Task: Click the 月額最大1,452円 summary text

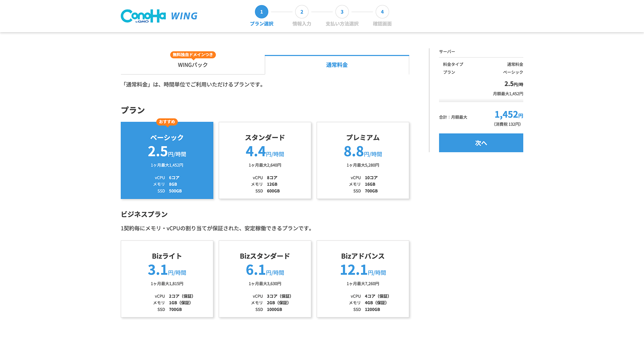Action: click(x=508, y=94)
